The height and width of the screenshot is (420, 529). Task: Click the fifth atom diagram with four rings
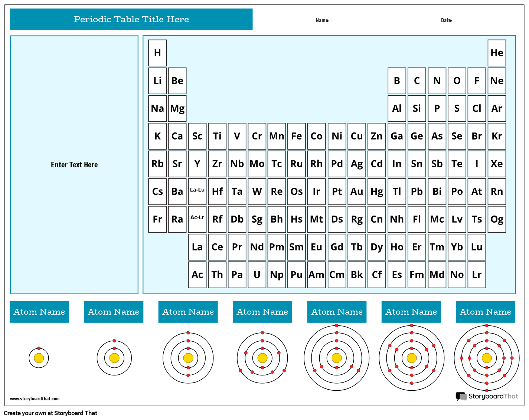point(336,358)
